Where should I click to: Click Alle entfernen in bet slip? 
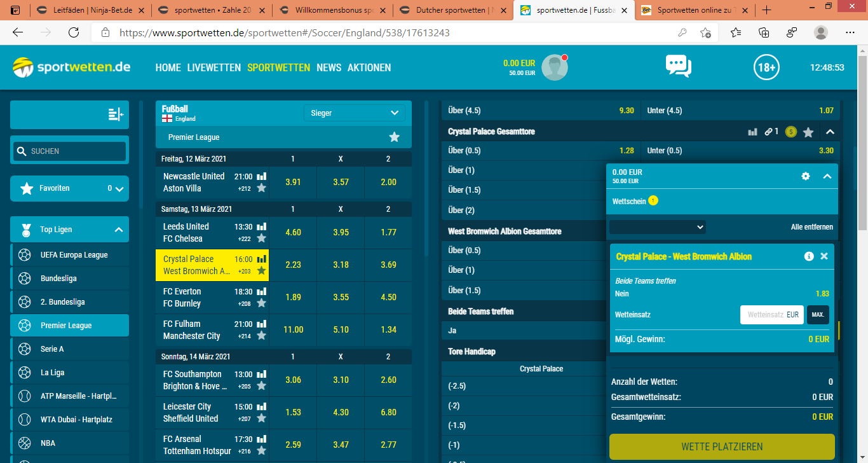click(x=812, y=227)
